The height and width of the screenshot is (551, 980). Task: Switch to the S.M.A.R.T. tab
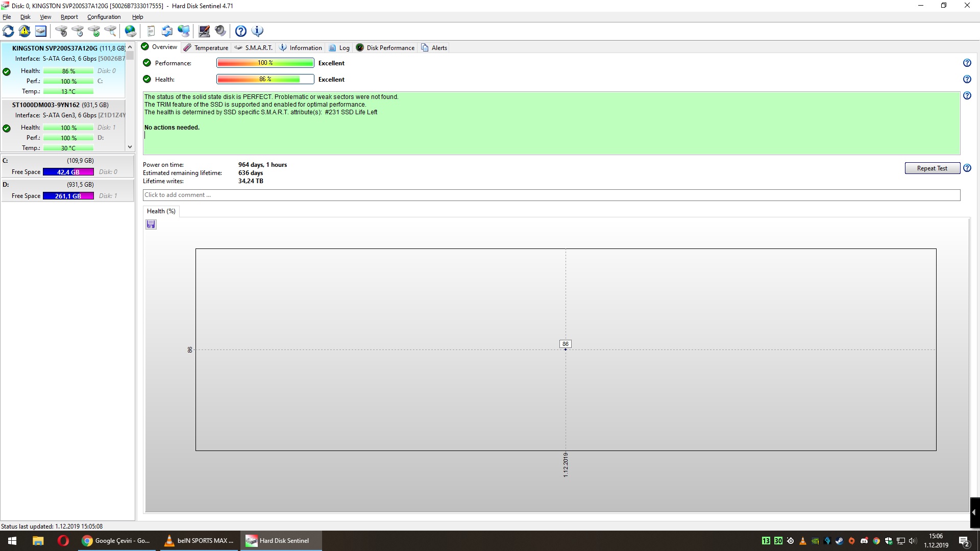pyautogui.click(x=254, y=47)
